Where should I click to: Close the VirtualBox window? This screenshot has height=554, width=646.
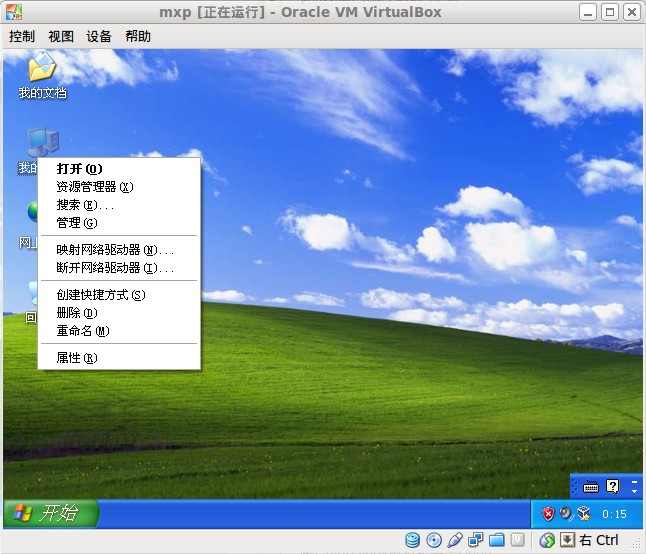[x=632, y=12]
